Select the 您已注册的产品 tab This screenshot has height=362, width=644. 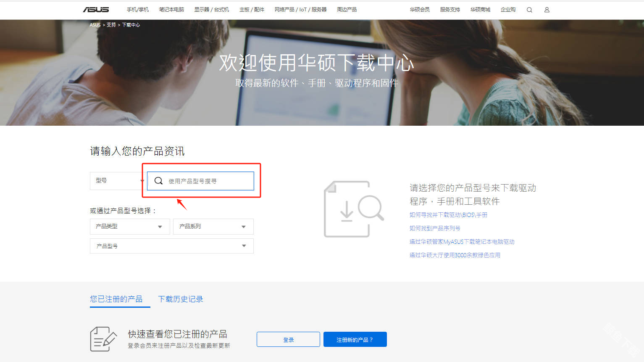click(116, 299)
